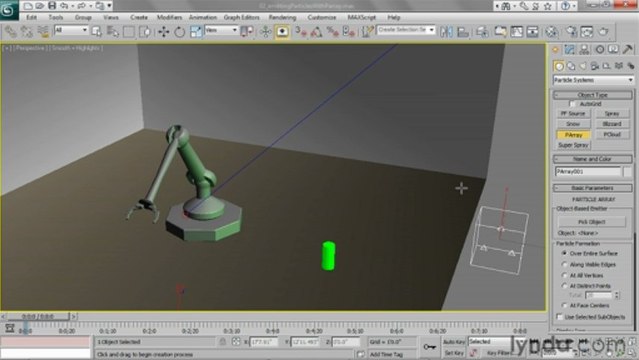Open the Select by Name dialog icon
The width and height of the screenshot is (639, 360).
click(112, 31)
